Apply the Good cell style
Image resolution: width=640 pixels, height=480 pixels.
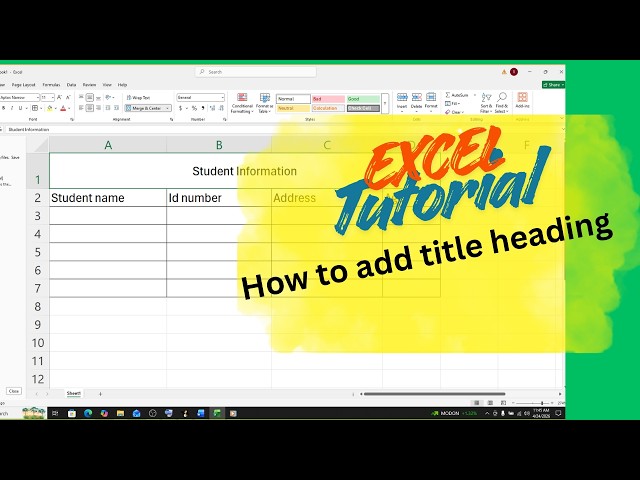tap(363, 99)
